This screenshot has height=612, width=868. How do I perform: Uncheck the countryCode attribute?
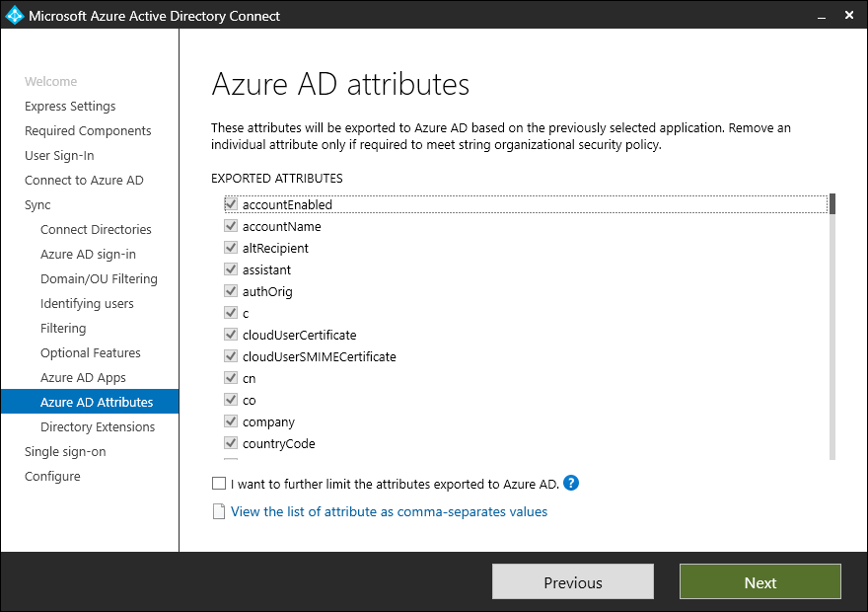(x=232, y=443)
